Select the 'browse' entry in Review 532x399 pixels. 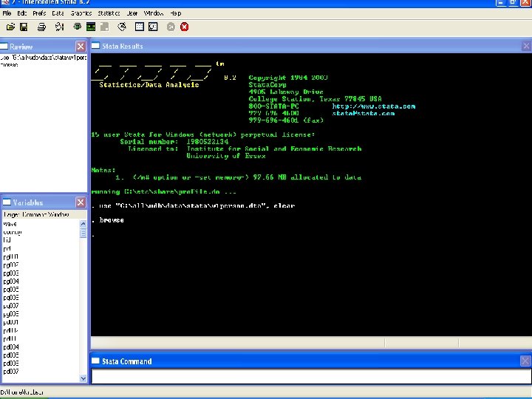10,64
